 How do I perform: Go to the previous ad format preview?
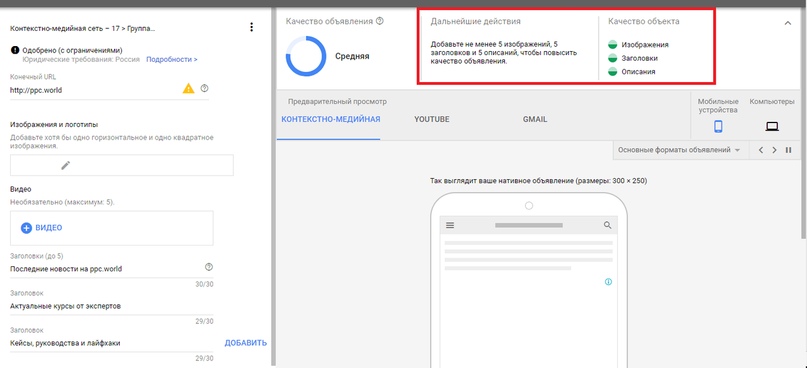coord(761,150)
